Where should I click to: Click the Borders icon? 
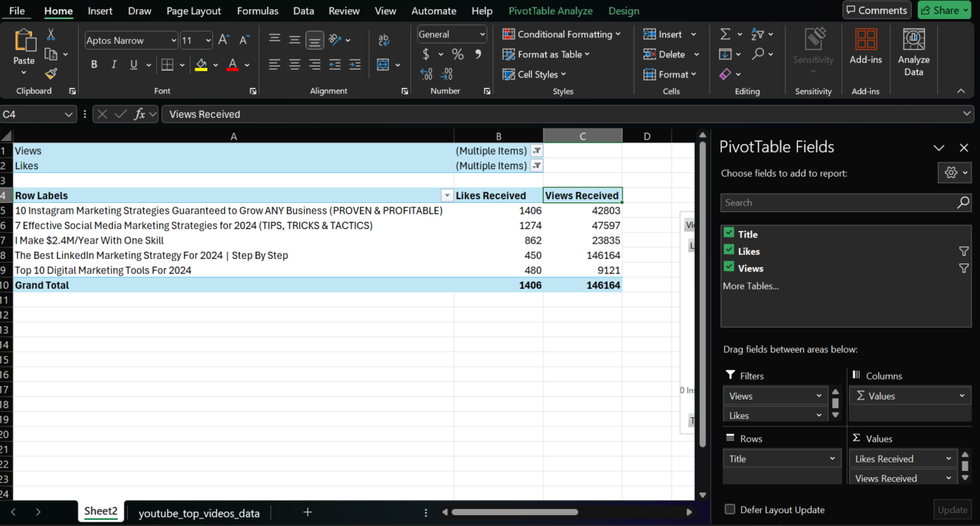click(168, 64)
